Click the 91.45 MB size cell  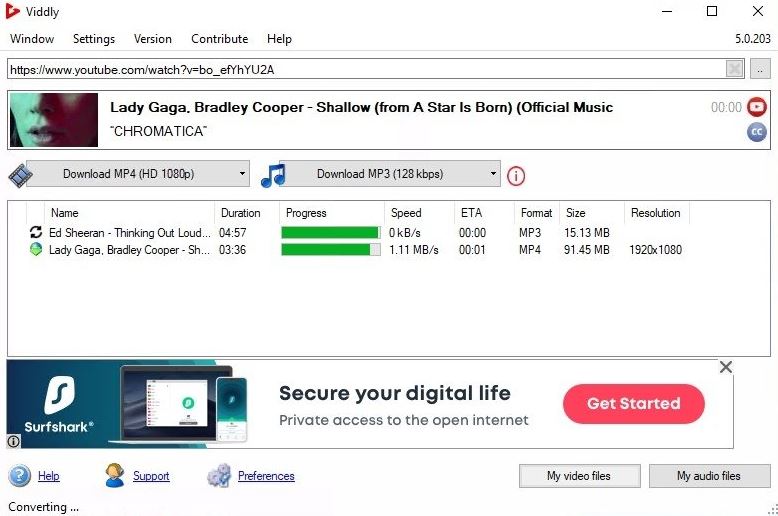point(586,250)
